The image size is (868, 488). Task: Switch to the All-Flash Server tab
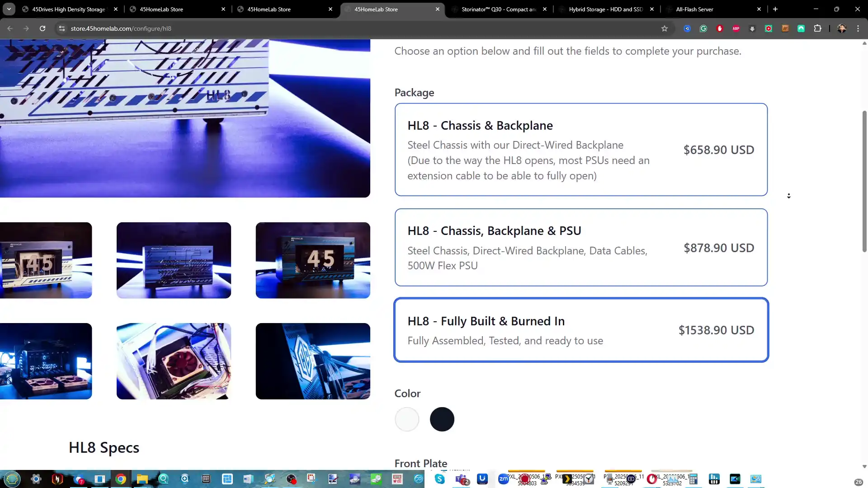(713, 9)
